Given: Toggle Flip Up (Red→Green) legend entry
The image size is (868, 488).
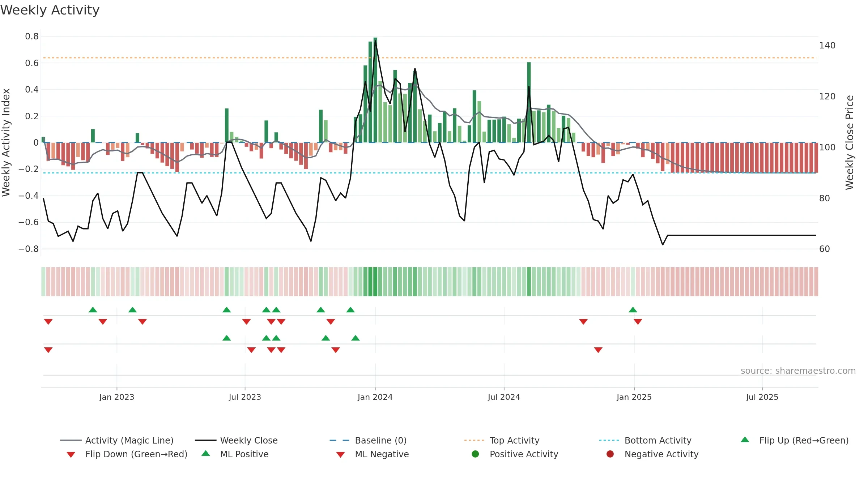Looking at the screenshot, I should tap(795, 440).
